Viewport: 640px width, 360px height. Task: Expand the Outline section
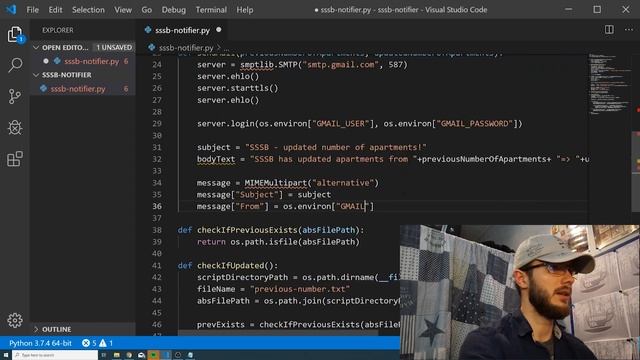[36, 329]
